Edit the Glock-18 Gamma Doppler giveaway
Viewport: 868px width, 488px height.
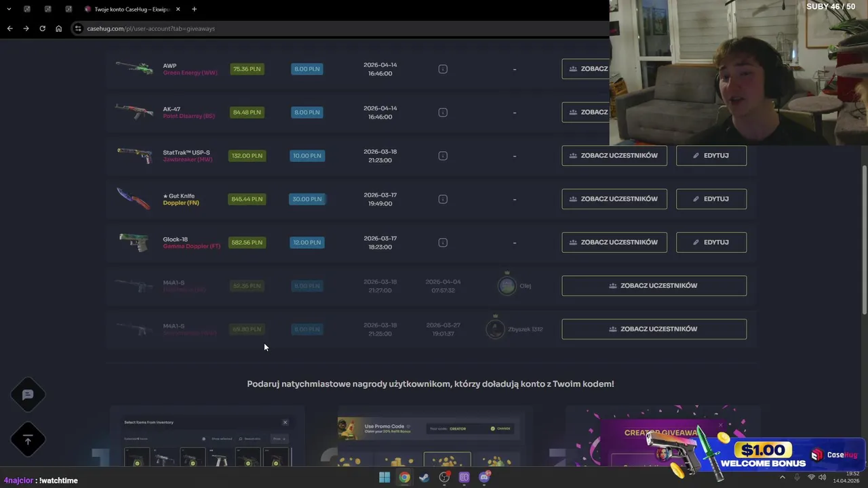(x=711, y=242)
